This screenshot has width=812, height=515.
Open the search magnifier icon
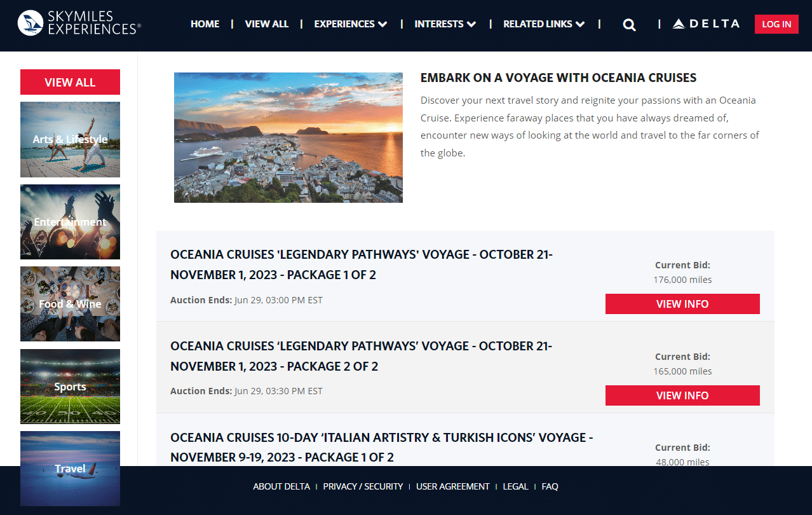coord(629,25)
